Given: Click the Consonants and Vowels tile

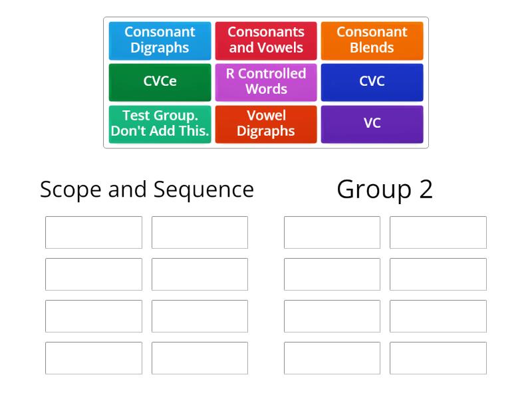Looking at the screenshot, I should (266, 40).
